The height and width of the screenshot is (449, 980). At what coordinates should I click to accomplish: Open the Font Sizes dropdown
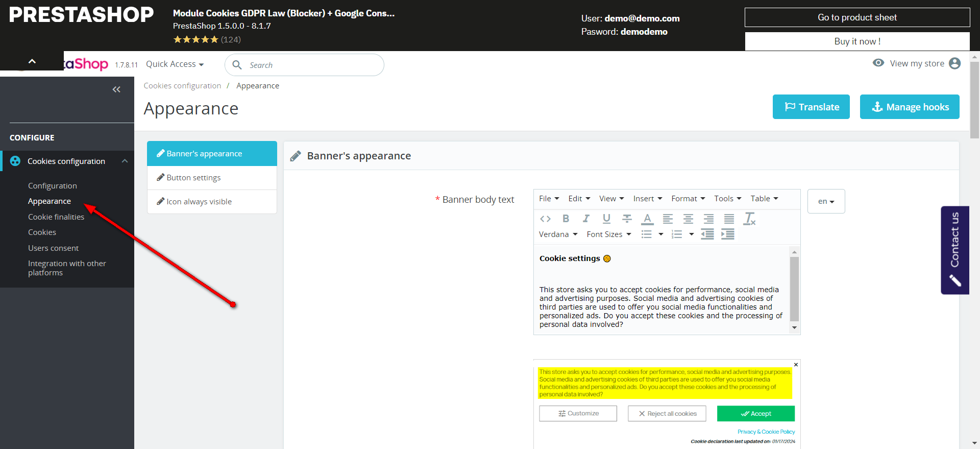click(609, 234)
